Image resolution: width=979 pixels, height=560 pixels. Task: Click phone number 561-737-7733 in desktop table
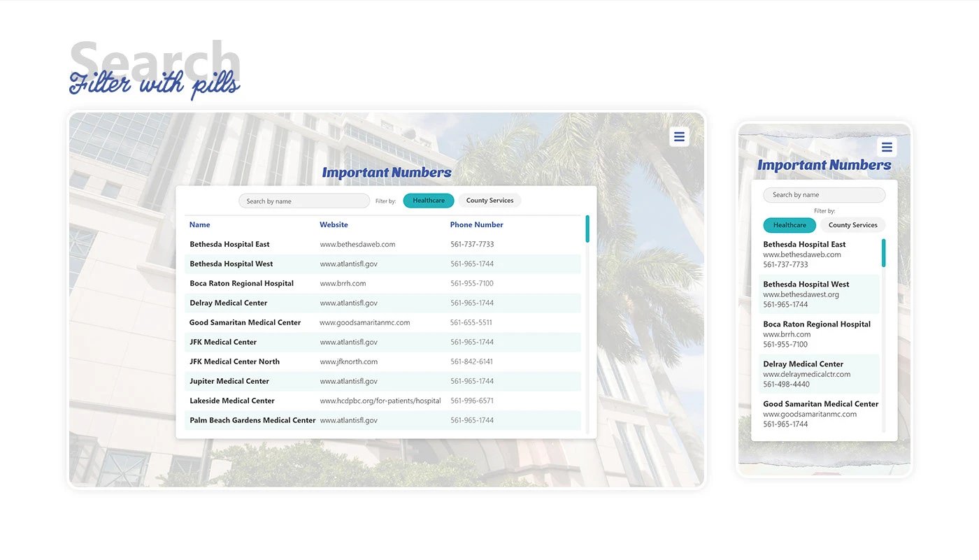pyautogui.click(x=472, y=245)
